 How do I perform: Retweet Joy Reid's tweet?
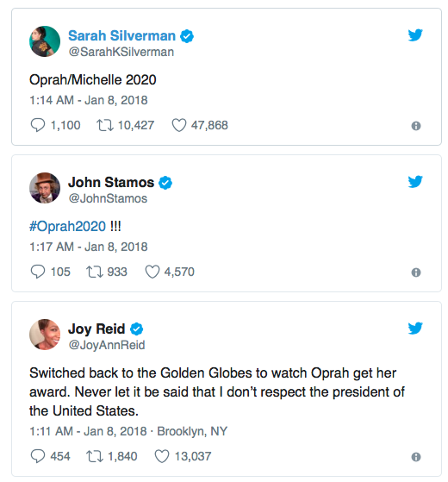[x=95, y=456]
